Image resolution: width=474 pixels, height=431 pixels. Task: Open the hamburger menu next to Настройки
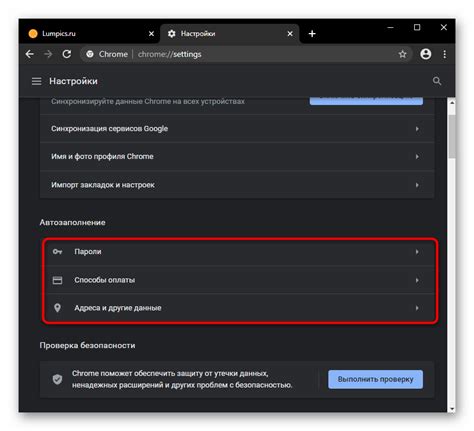(x=36, y=81)
